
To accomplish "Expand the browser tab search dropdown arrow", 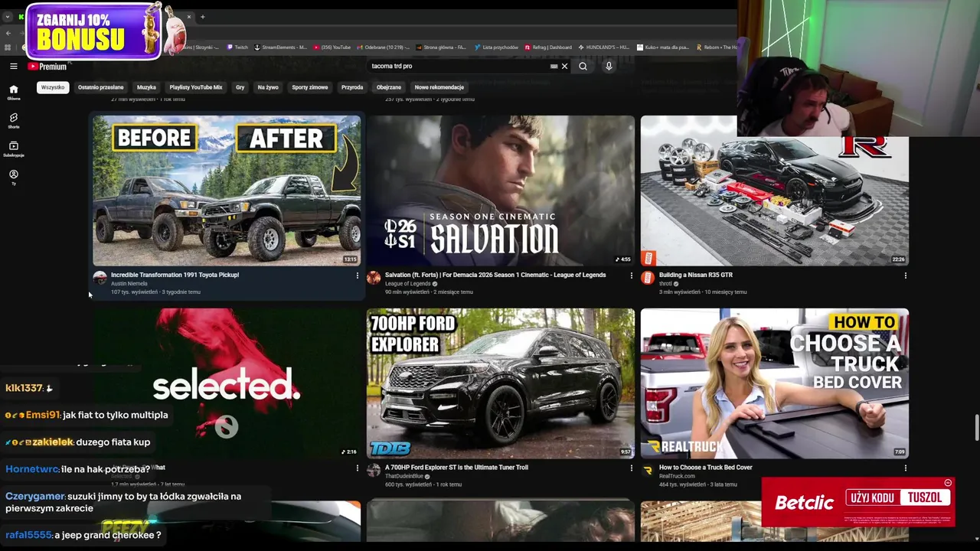I will coord(7,17).
